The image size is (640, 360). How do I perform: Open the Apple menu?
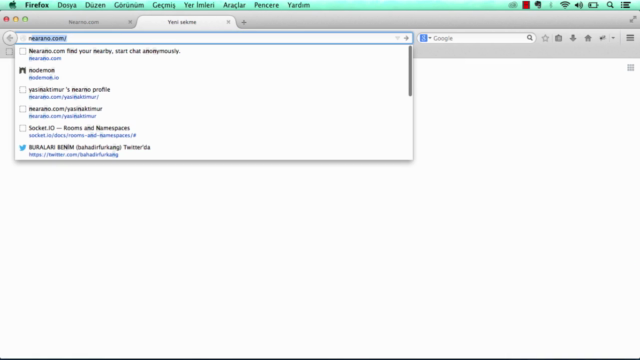tap(13, 5)
